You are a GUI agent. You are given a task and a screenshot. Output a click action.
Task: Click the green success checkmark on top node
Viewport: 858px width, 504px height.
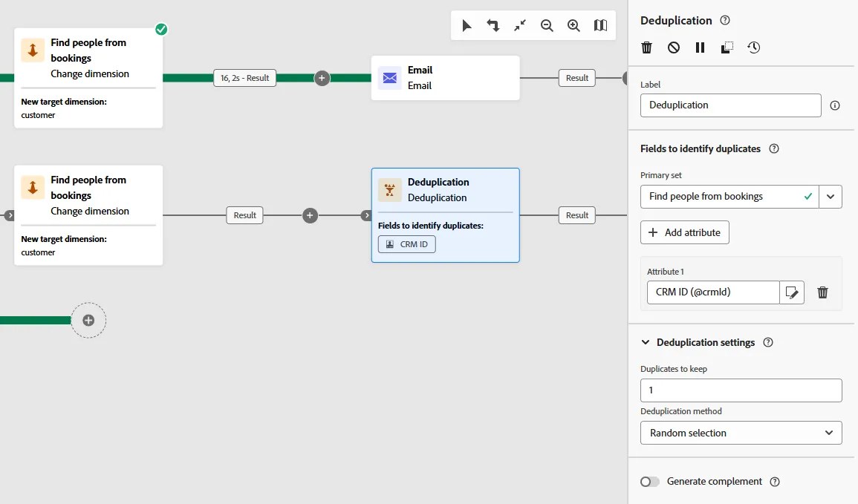pos(161,29)
